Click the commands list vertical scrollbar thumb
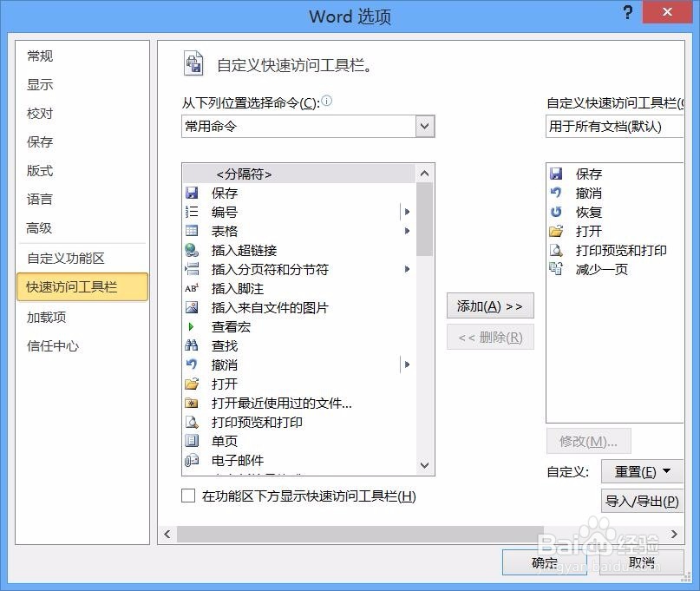Image resolution: width=700 pixels, height=591 pixels. 424,220
